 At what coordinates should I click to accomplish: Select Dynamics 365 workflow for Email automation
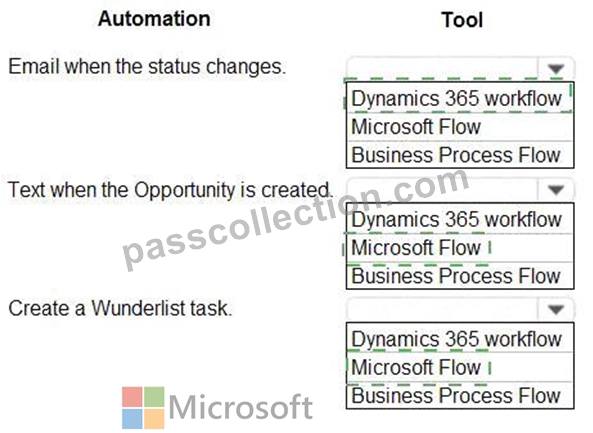tap(459, 98)
